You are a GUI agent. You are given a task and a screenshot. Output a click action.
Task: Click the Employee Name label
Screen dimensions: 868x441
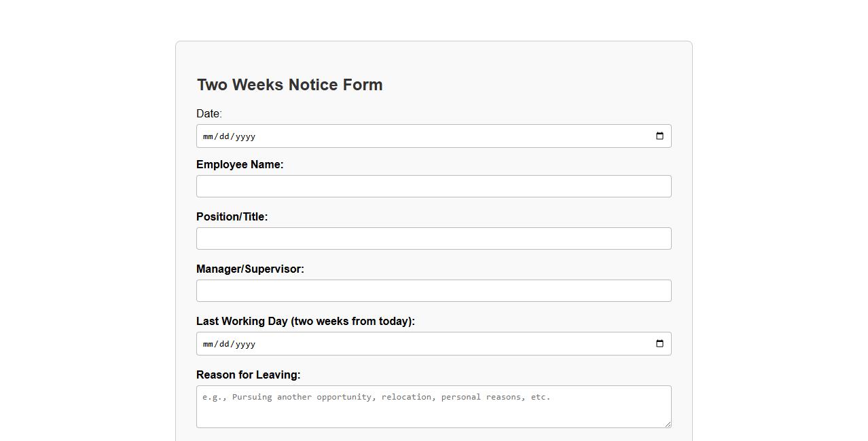240,164
